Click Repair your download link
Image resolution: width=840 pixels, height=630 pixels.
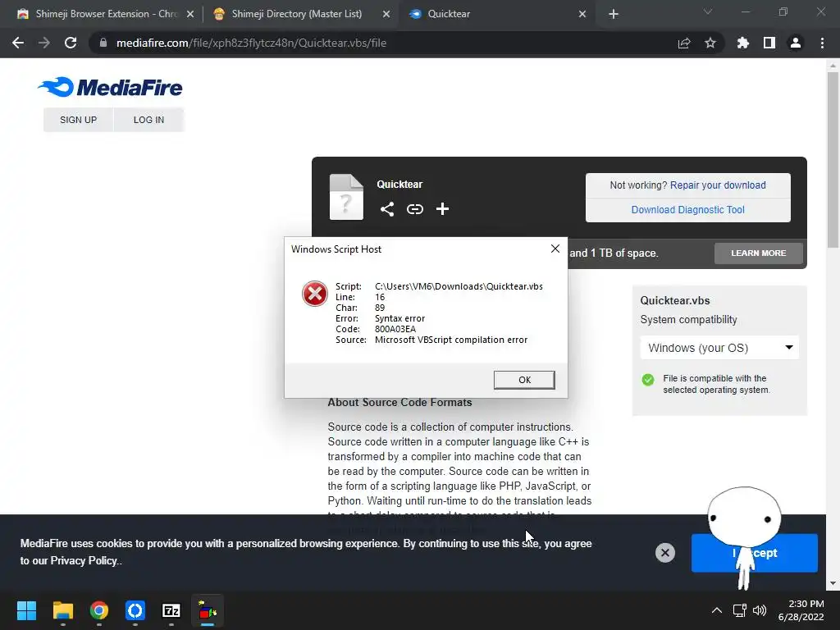click(x=718, y=185)
